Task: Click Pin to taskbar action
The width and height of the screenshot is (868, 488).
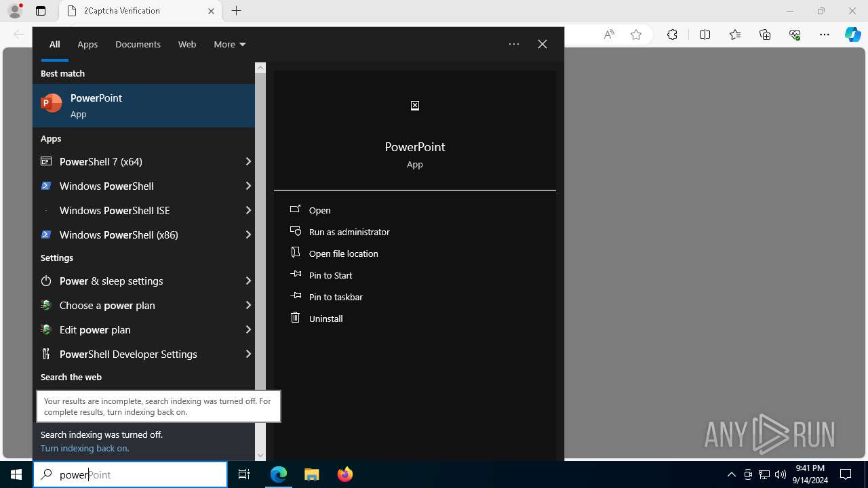Action: coord(336,297)
